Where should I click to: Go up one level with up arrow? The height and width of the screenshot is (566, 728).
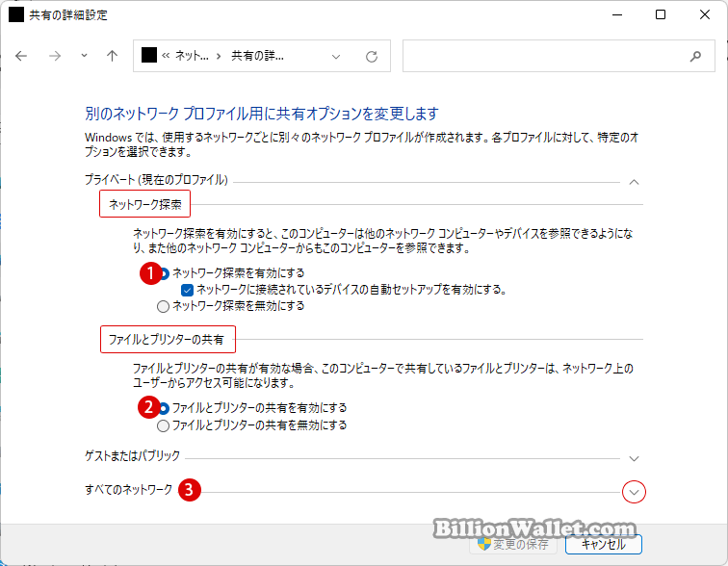point(112,56)
